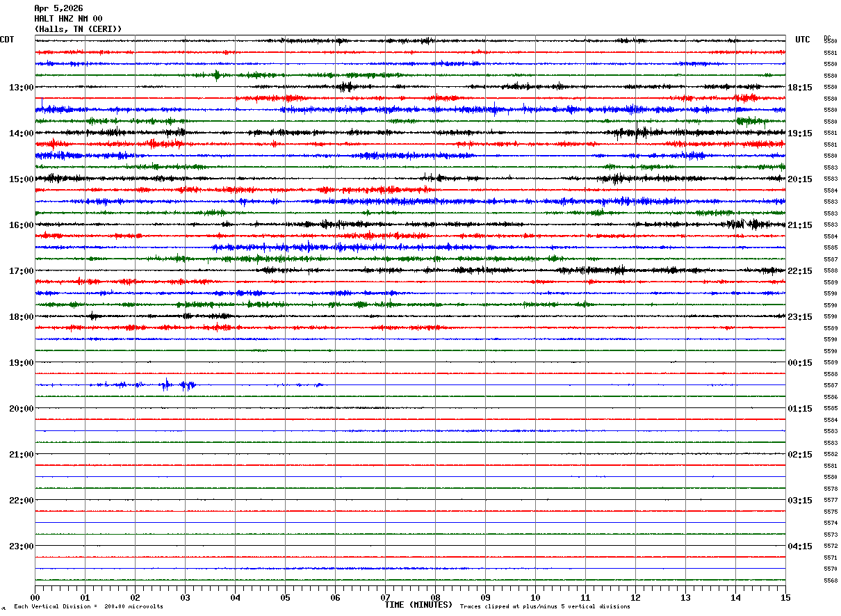Click the 21:00 CDT time label
This screenshot has width=841, height=616.
tap(21, 455)
